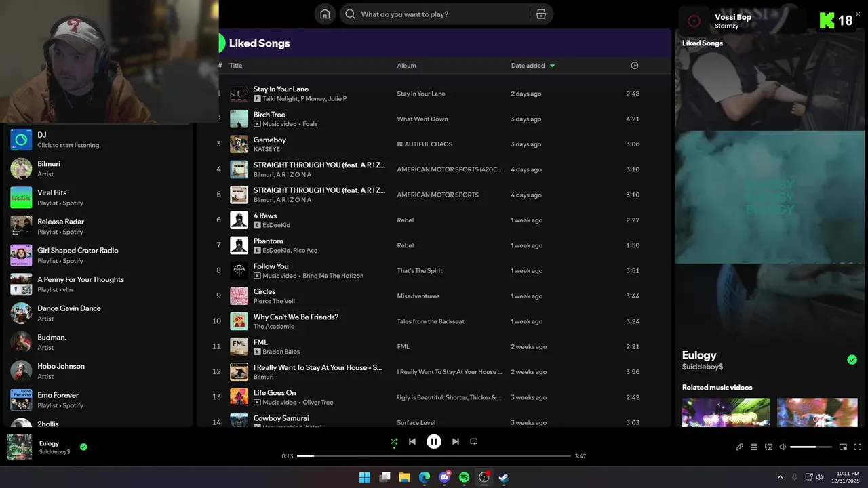Click OBS Studio taskbar icon
The width and height of the screenshot is (868, 488).
coord(484,477)
